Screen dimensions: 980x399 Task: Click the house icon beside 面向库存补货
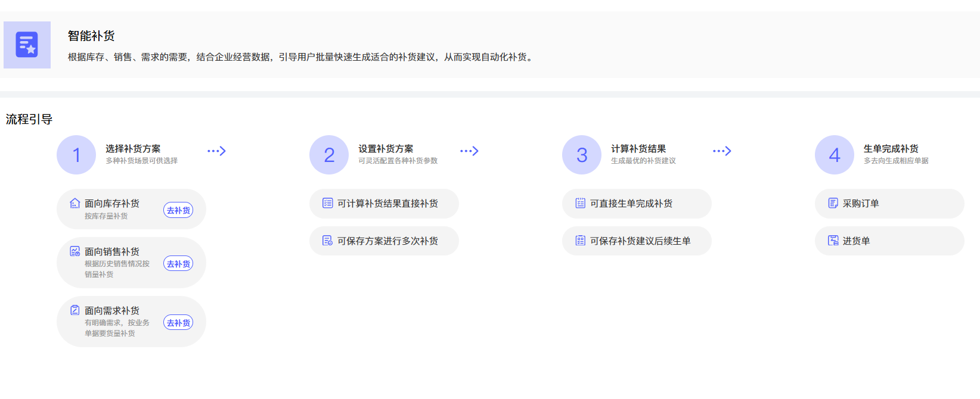coord(75,204)
